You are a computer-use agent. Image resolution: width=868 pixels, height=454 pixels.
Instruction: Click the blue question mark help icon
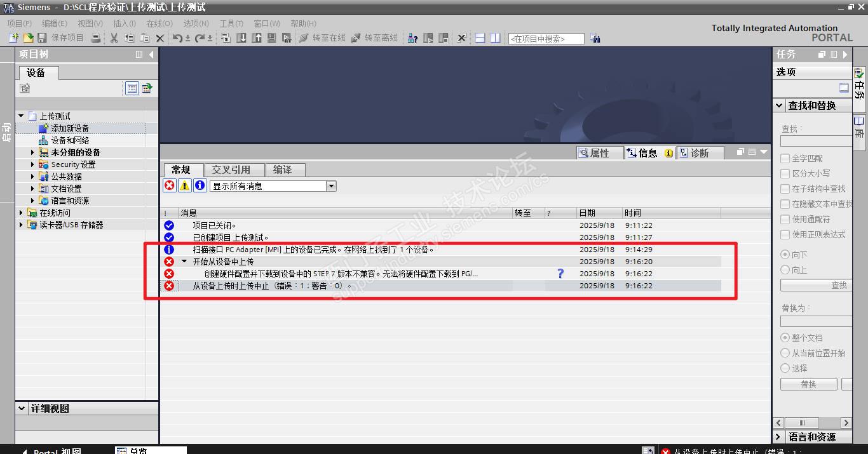pyautogui.click(x=560, y=274)
